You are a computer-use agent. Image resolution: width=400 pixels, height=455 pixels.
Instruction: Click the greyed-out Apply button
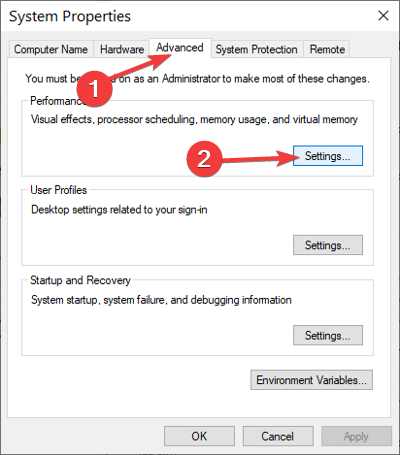pyautogui.click(x=356, y=436)
